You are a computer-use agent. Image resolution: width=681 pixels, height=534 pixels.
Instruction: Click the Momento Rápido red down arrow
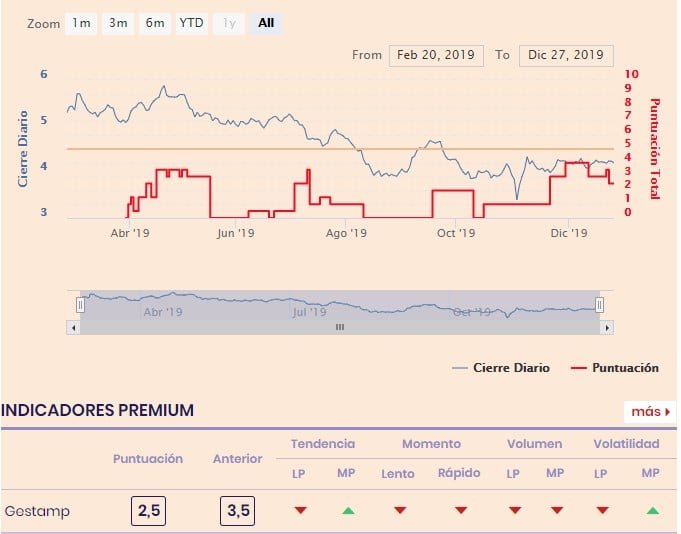(x=461, y=511)
